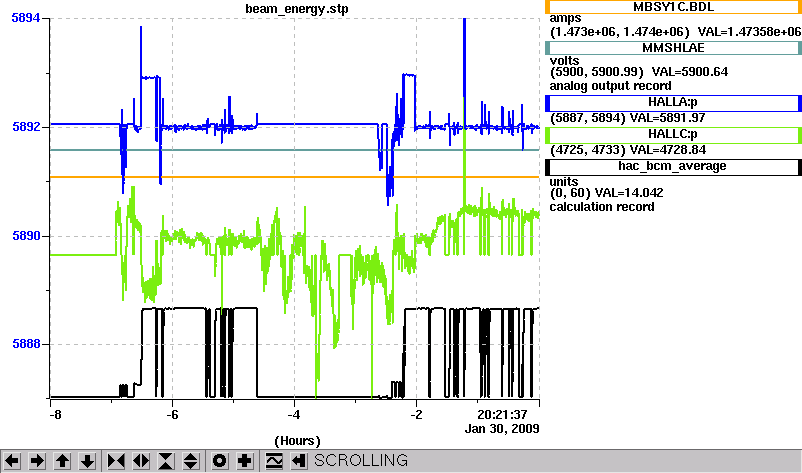
Task: Click the circle auto-scale icon
Action: 220,461
